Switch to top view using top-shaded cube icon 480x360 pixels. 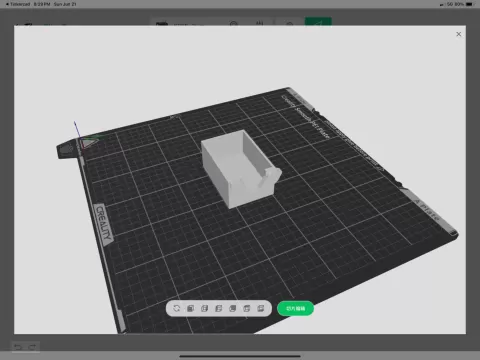pos(246,308)
